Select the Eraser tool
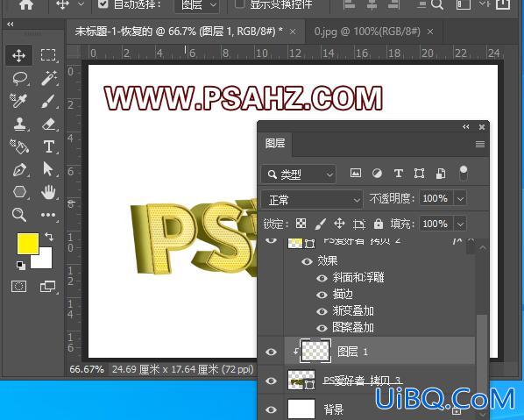 (x=49, y=124)
